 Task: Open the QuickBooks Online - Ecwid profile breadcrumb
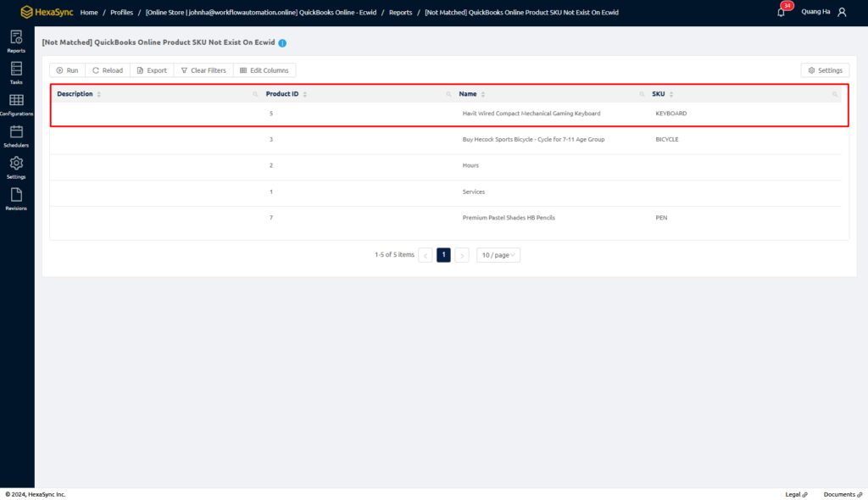[261, 12]
